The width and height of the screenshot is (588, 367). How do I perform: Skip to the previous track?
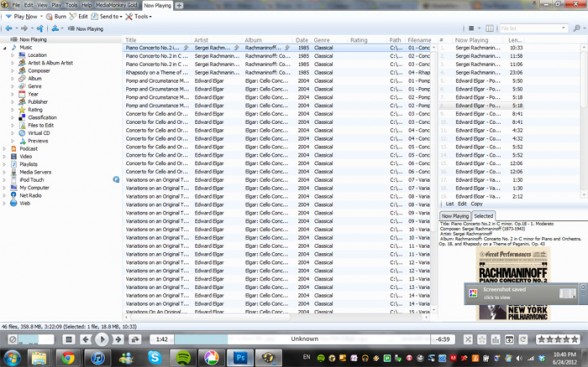pos(86,340)
